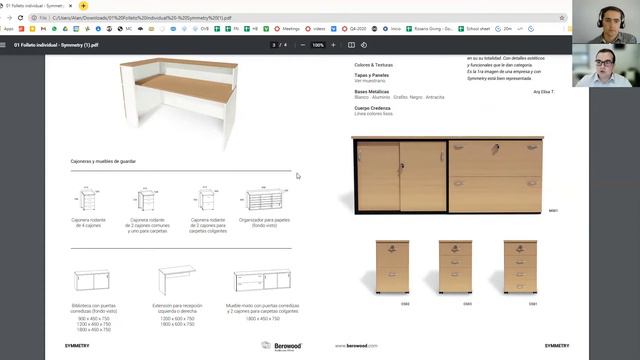
Task: Click the bottom participant video tile
Action: point(606,65)
